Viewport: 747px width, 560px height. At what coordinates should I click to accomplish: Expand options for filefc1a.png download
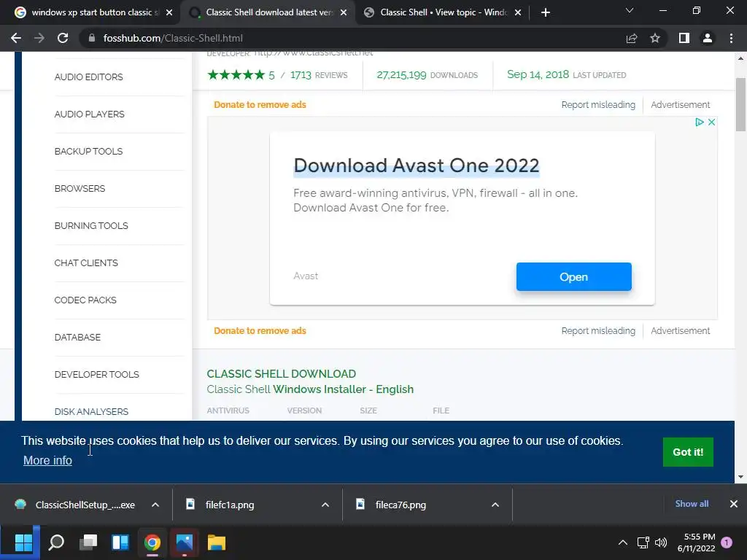coord(325,505)
